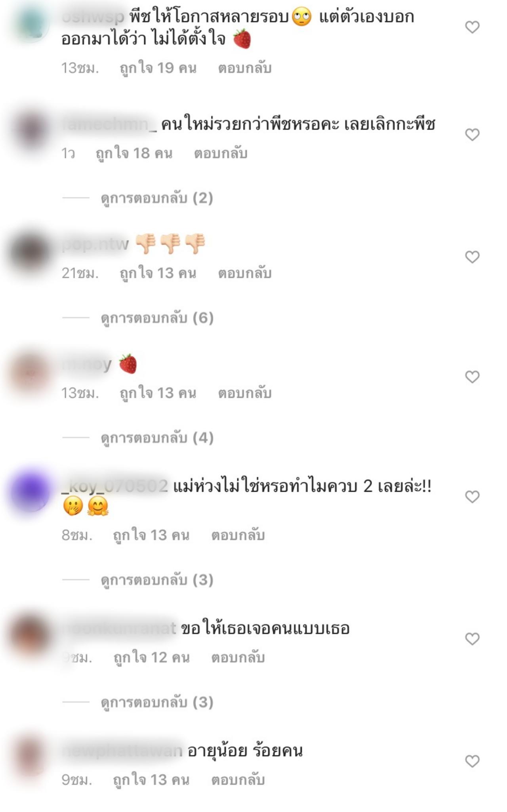The width and height of the screenshot is (507, 812).
Task: View likes ถูกใจ 18 คน
Action: pos(134,153)
